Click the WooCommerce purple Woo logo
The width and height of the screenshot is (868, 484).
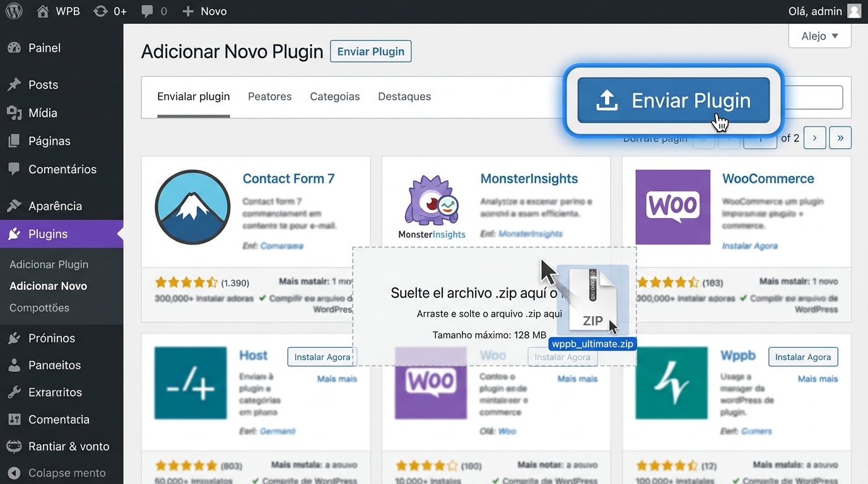pyautogui.click(x=673, y=207)
